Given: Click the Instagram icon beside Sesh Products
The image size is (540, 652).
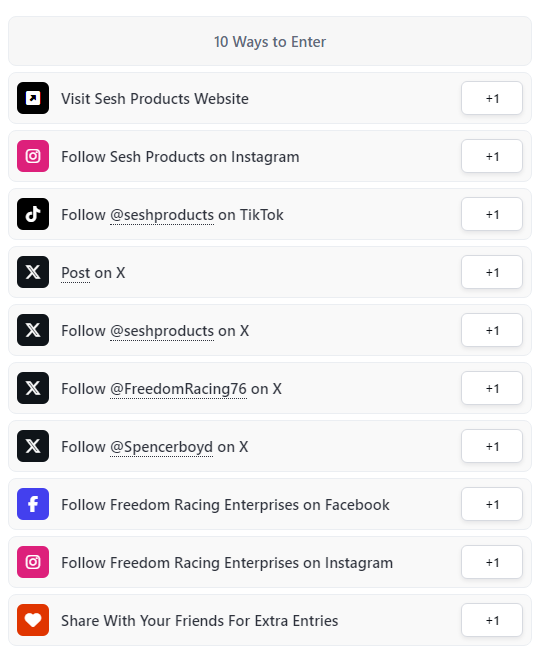Looking at the screenshot, I should coord(33,156).
